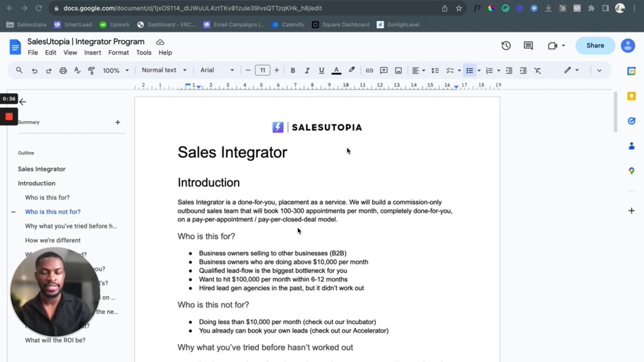This screenshot has height=362, width=644.
Task: Expand bulleted list options arrow
Action: [x=479, y=70]
